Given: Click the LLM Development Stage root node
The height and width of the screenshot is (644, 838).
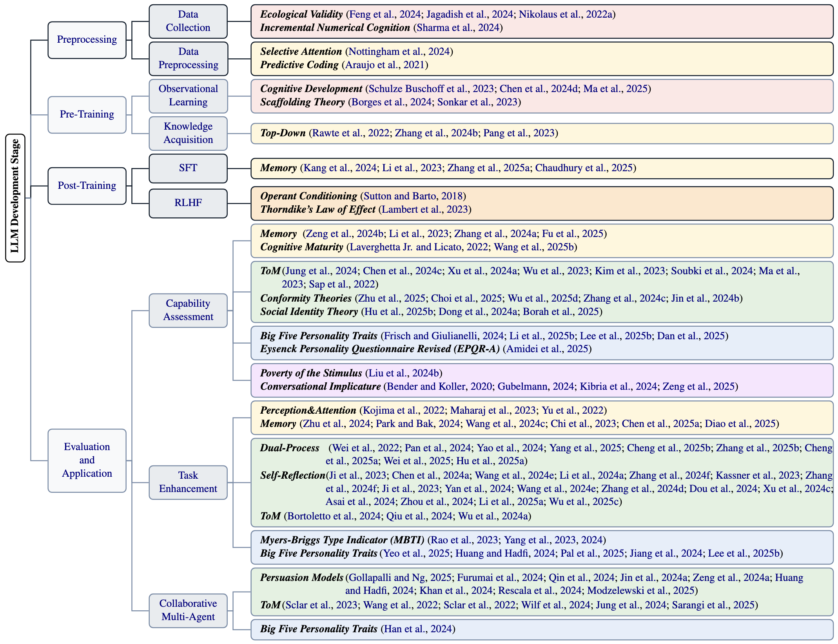Looking at the screenshot, I should coord(15,198).
